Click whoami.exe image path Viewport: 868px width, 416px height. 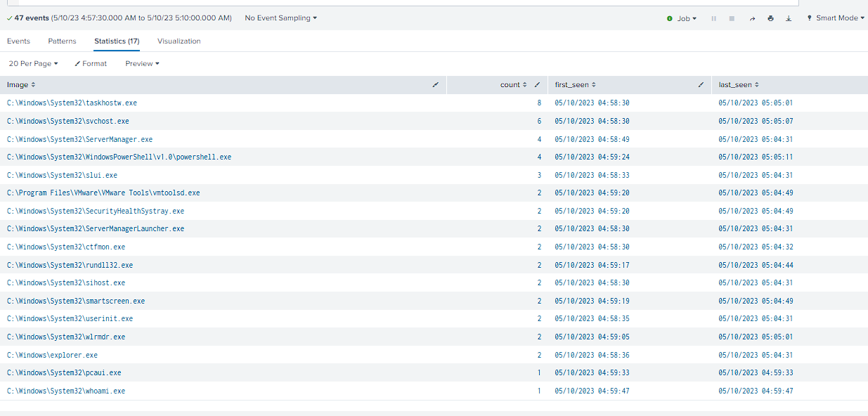pyautogui.click(x=66, y=391)
